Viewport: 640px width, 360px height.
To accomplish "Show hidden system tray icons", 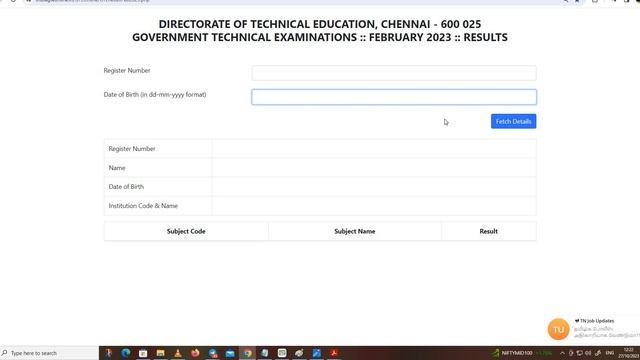I will pos(562,353).
